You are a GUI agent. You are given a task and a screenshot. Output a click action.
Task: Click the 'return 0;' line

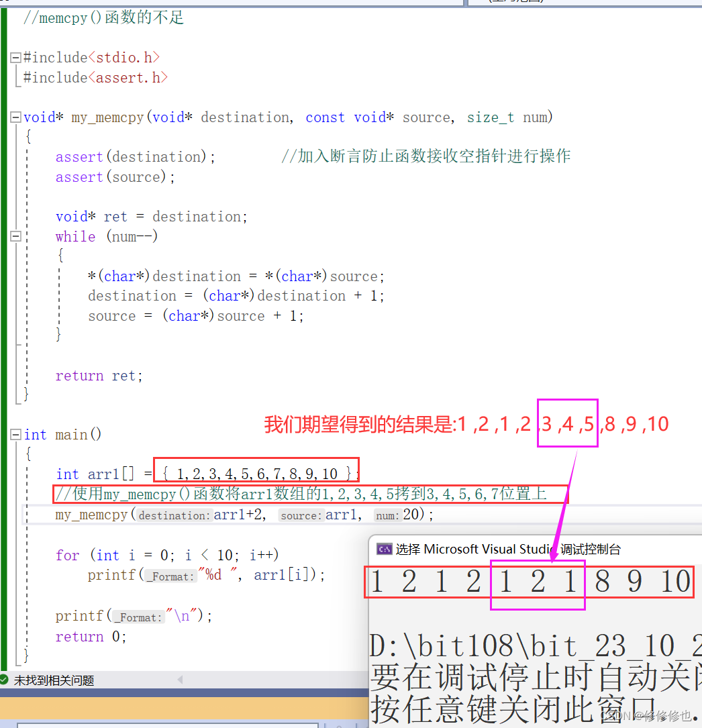click(91, 637)
